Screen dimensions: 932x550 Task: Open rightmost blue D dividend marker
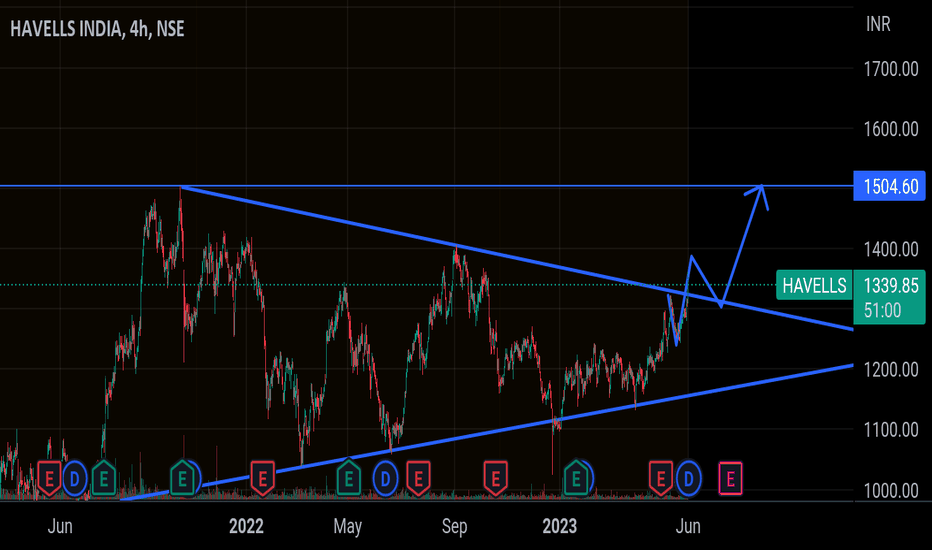point(688,478)
